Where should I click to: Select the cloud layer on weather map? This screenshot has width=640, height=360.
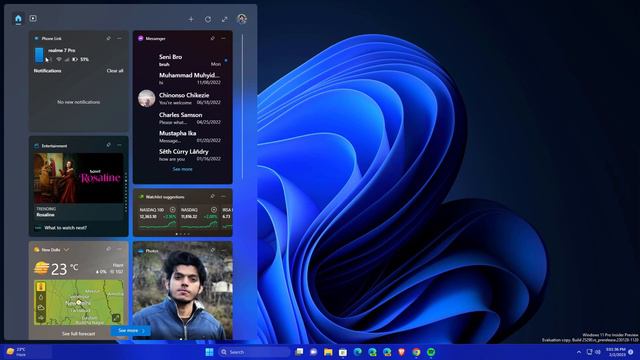(41, 307)
